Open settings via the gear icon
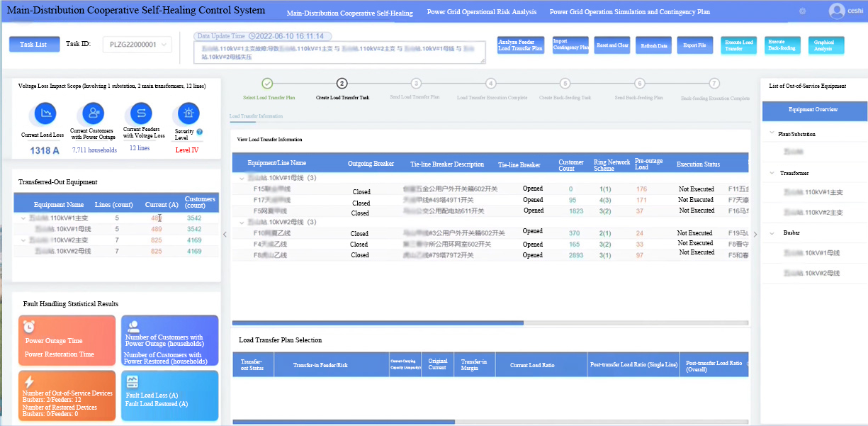 [x=802, y=11]
